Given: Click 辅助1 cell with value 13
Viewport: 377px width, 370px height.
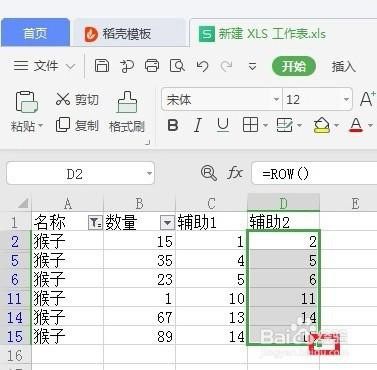Looking at the screenshot, I should 211,317.
